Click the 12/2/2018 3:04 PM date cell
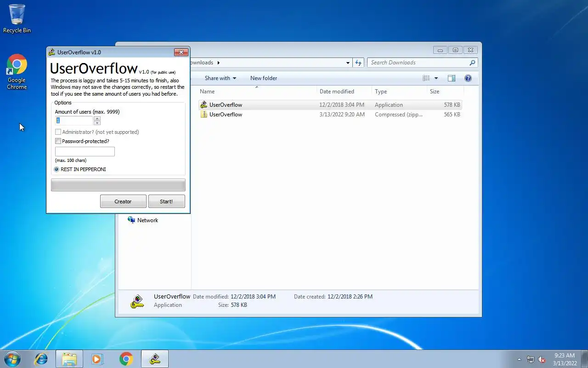This screenshot has height=368, width=588. pyautogui.click(x=342, y=105)
